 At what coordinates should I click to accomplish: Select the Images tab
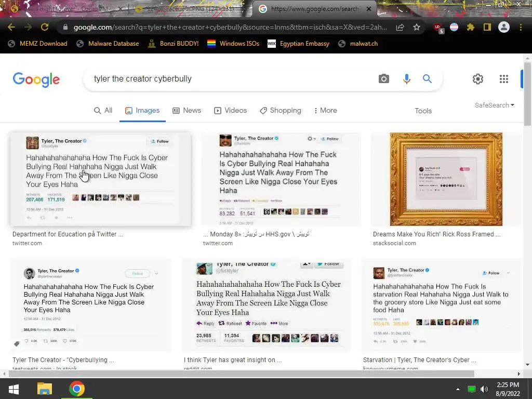pyautogui.click(x=142, y=110)
